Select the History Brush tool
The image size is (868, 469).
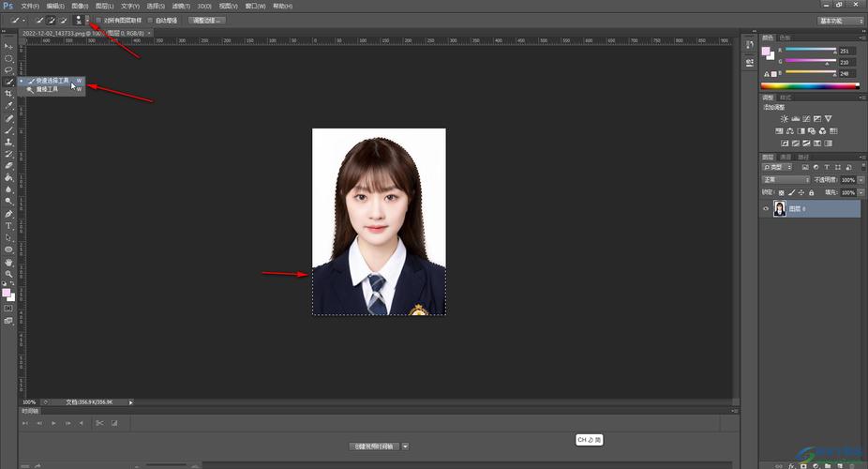tap(8, 154)
